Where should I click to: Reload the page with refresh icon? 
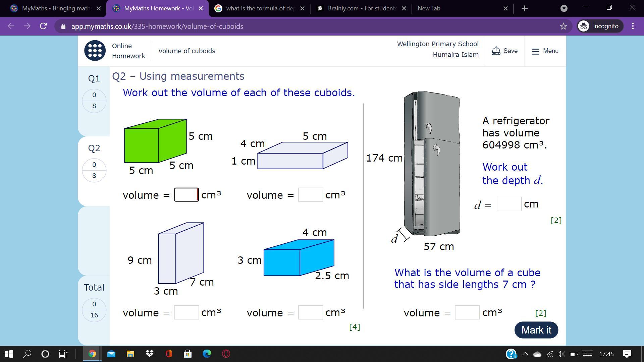coord(43,26)
